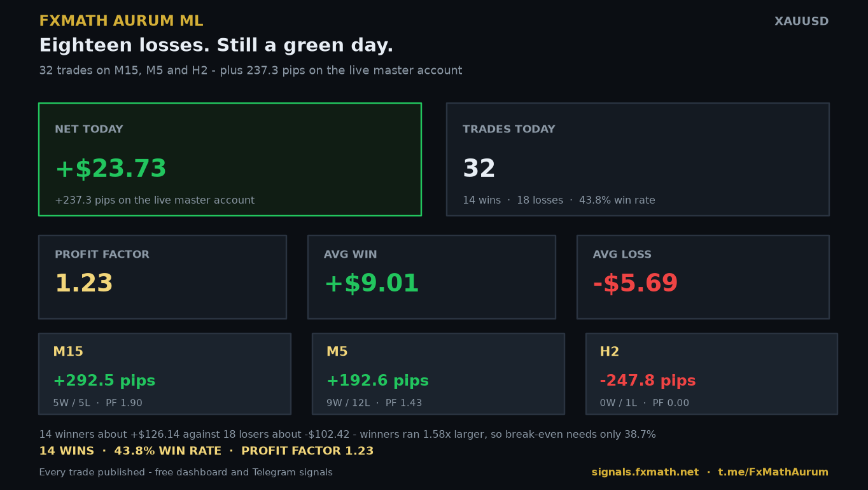Viewport: 868px width, 490px height.
Task: Click the '14 winners about +$126.14' explanation line
Action: pos(347,435)
